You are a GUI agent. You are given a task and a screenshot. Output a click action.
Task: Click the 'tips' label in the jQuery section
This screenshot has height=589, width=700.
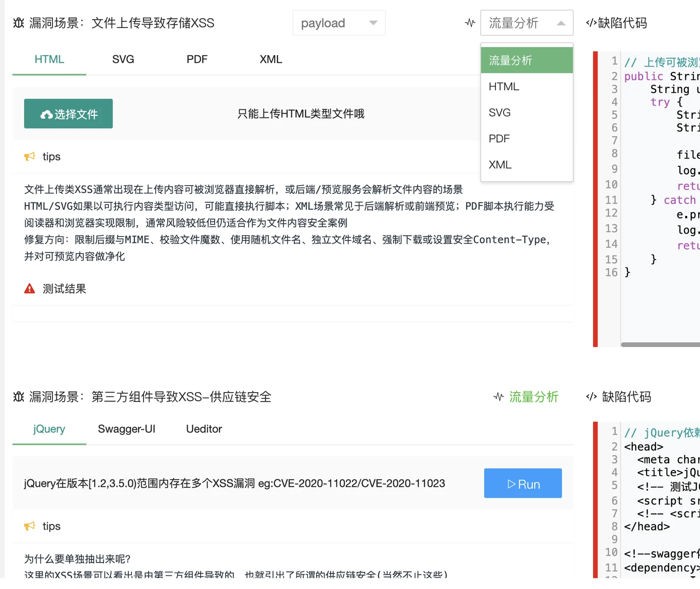point(52,526)
